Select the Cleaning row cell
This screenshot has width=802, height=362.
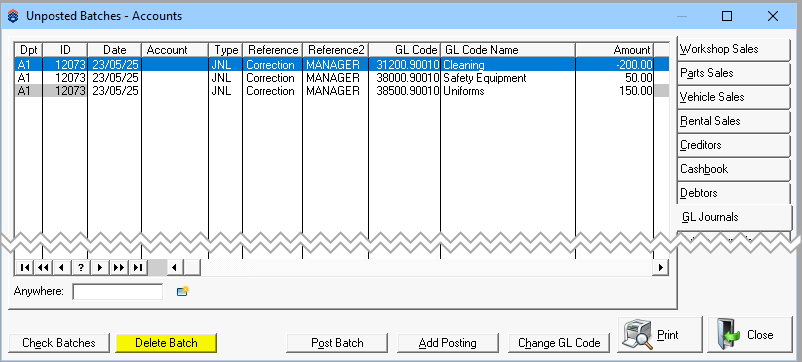(x=508, y=65)
